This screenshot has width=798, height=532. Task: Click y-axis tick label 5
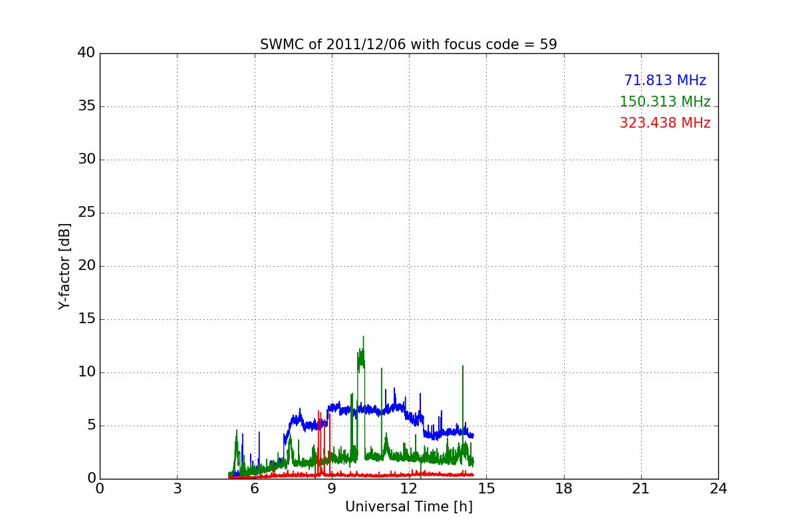pos(91,426)
